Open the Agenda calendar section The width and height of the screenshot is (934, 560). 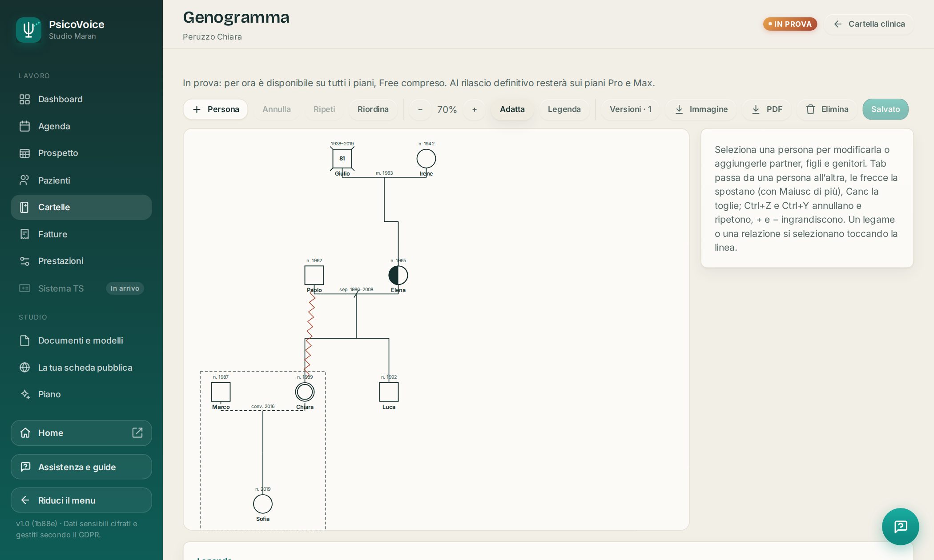(x=81, y=126)
